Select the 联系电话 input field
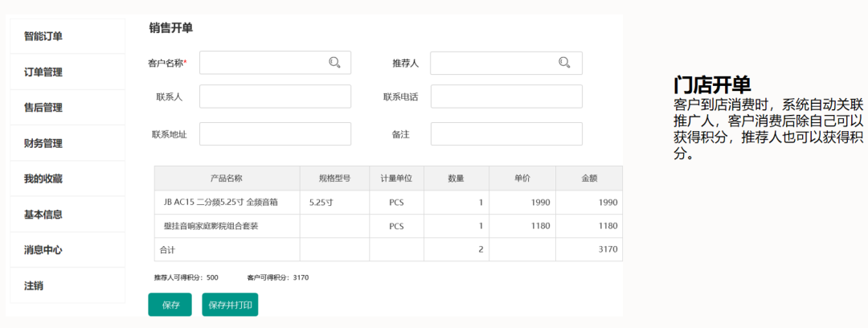Viewport: 868px width, 328px height. (506, 96)
